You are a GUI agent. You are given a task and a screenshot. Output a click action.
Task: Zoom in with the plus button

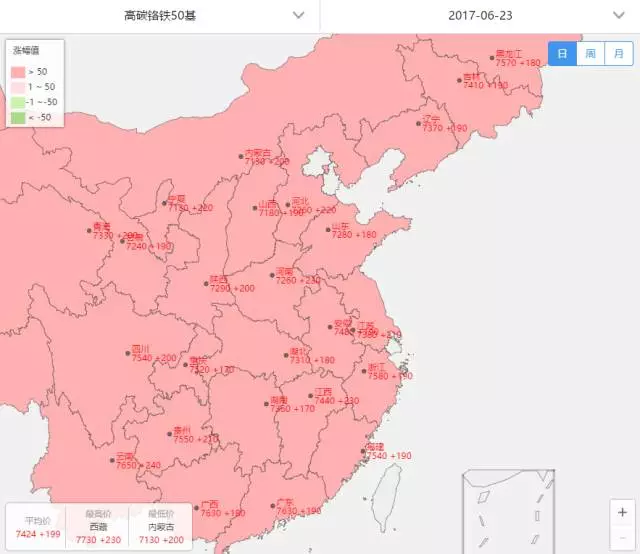(x=621, y=511)
